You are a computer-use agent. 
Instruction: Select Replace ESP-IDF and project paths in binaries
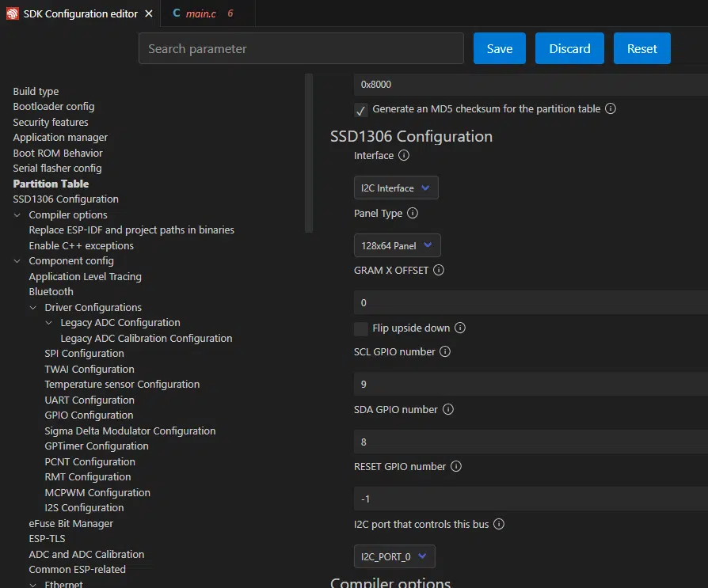point(131,230)
